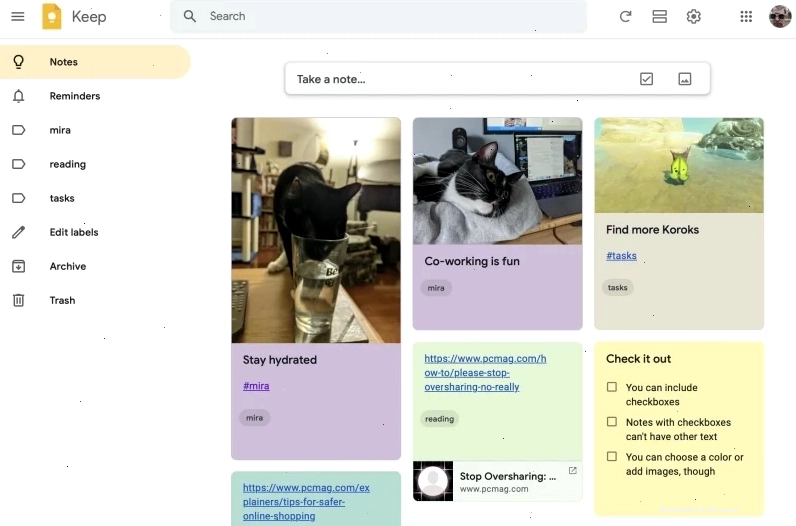The height and width of the screenshot is (526, 796).
Task: Select the tasks label in sidebar
Action: [x=95, y=198]
